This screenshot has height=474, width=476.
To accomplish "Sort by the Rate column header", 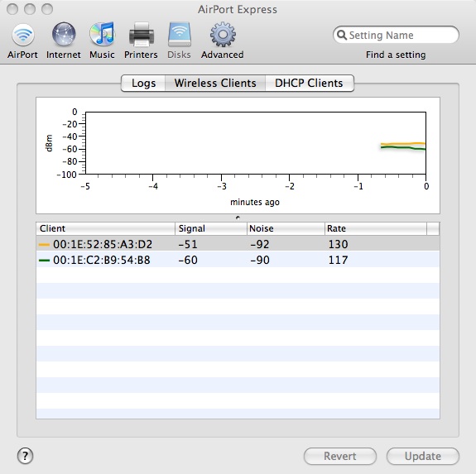I will pyautogui.click(x=376, y=228).
